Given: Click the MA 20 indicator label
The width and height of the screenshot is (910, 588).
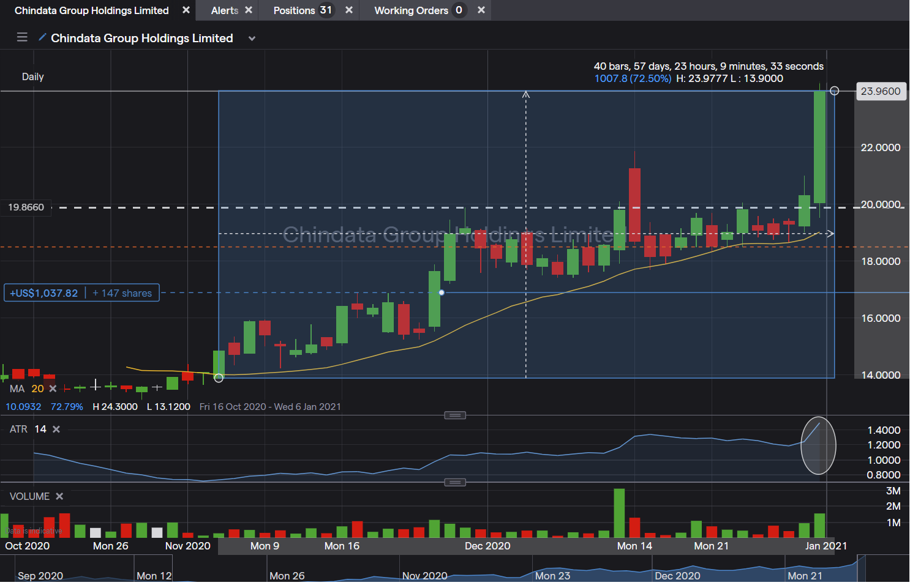Looking at the screenshot, I should tap(27, 389).
